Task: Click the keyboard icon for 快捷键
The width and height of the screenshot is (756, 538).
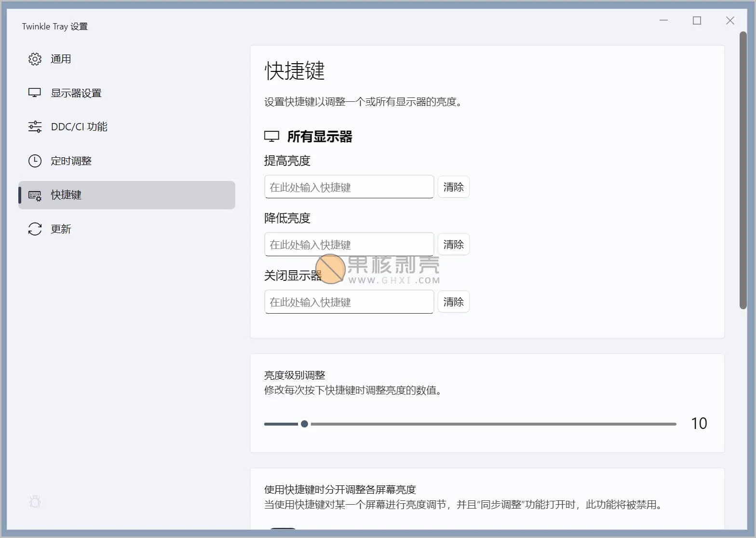Action: (35, 195)
